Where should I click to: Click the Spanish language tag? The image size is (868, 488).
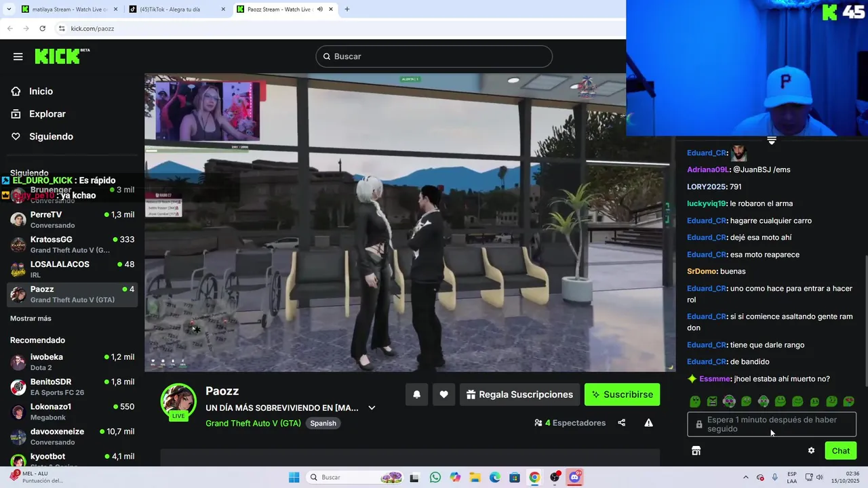point(323,423)
